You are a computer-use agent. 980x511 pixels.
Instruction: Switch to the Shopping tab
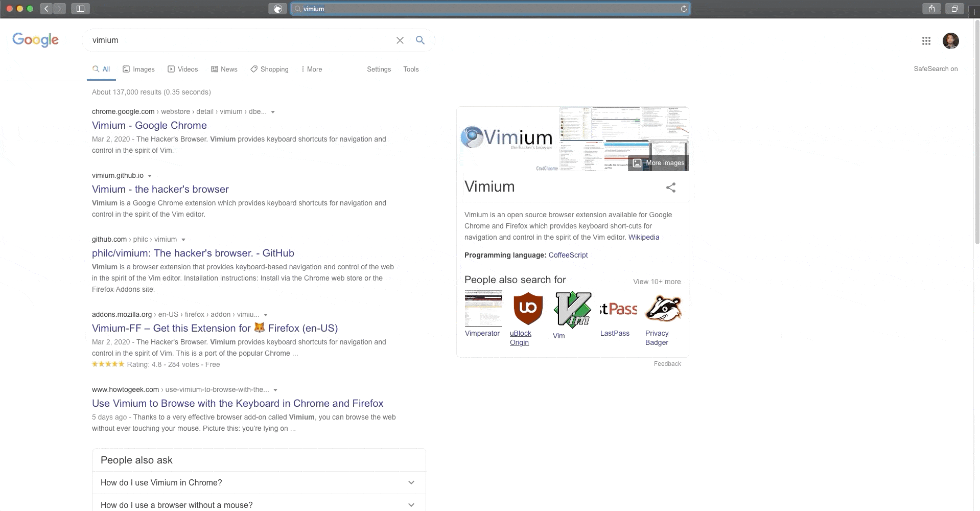tap(269, 69)
